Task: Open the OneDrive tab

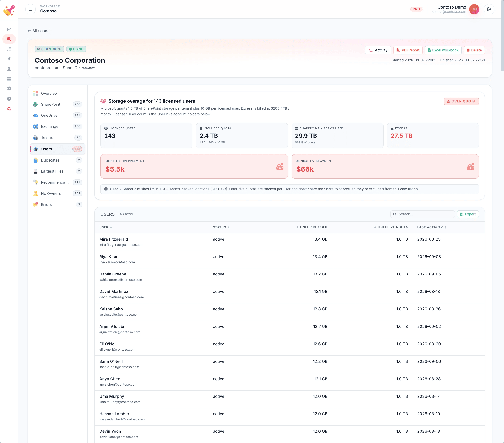Action: pos(57,115)
